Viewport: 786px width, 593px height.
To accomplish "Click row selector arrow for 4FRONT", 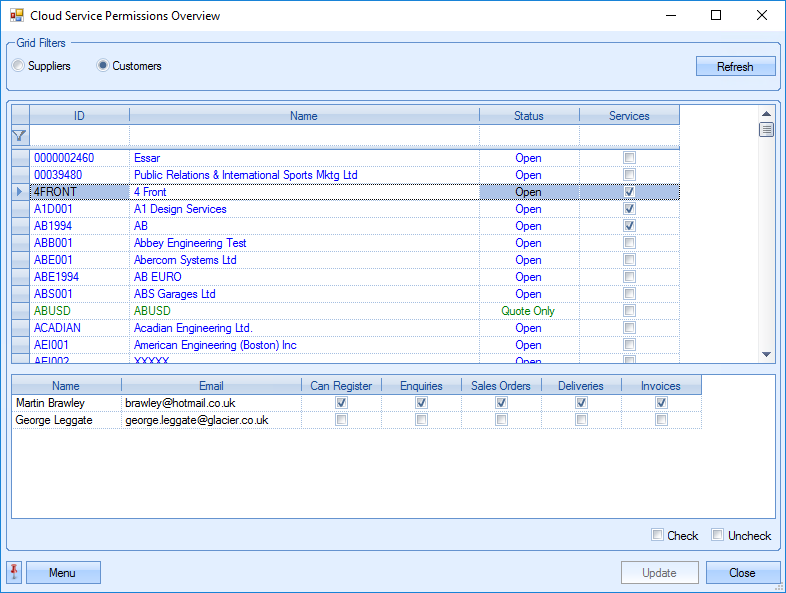I will point(19,192).
